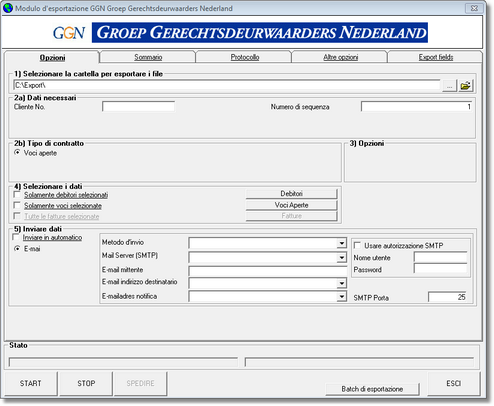Viewport: 494px width, 406px height.
Task: Expand E-mail indirizzo destinatario dropdown
Action: (x=341, y=283)
